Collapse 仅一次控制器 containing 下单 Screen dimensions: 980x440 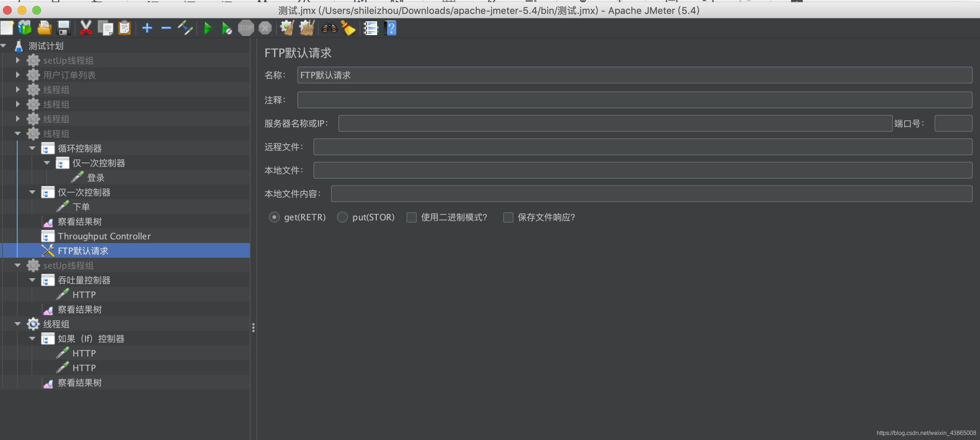(x=32, y=192)
